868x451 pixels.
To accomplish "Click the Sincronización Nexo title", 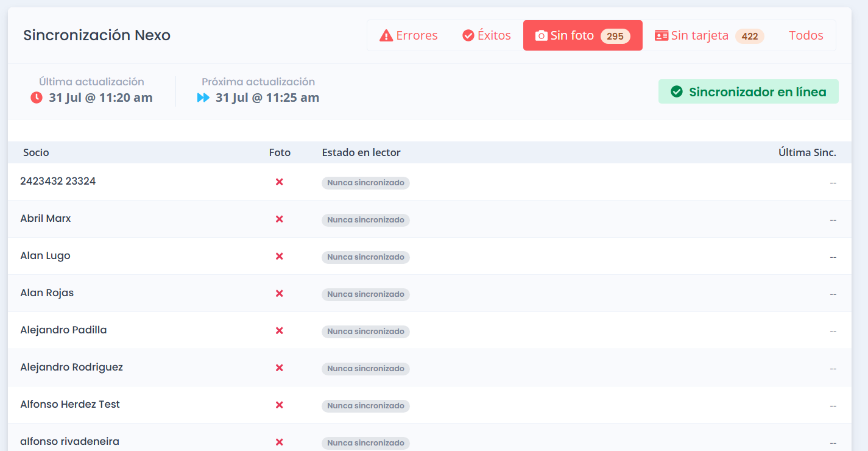I will [97, 35].
